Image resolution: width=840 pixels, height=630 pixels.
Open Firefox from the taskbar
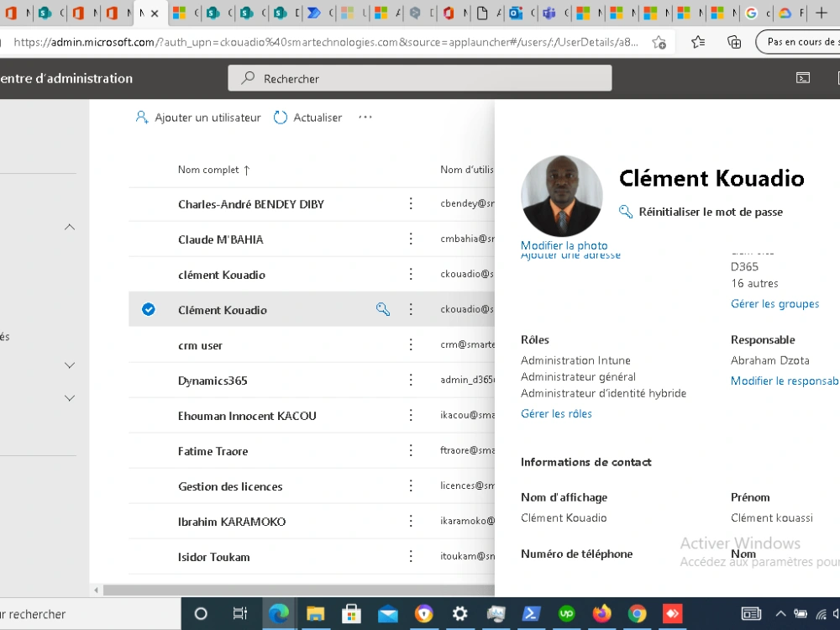(x=601, y=613)
